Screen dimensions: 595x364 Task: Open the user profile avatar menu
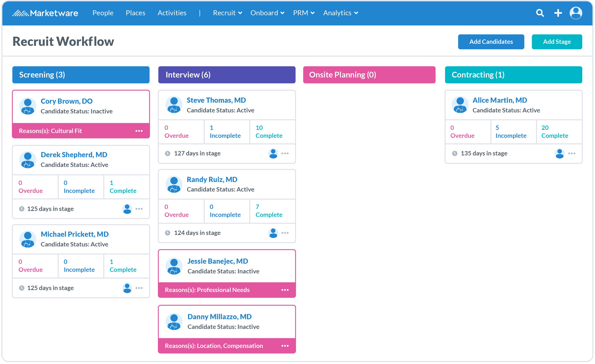576,13
